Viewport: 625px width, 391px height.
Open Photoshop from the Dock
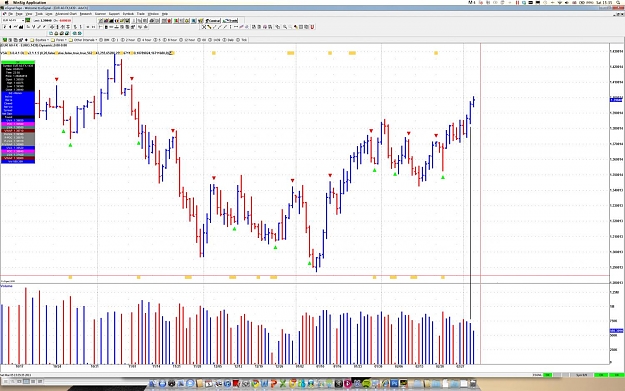pyautogui.click(x=394, y=383)
